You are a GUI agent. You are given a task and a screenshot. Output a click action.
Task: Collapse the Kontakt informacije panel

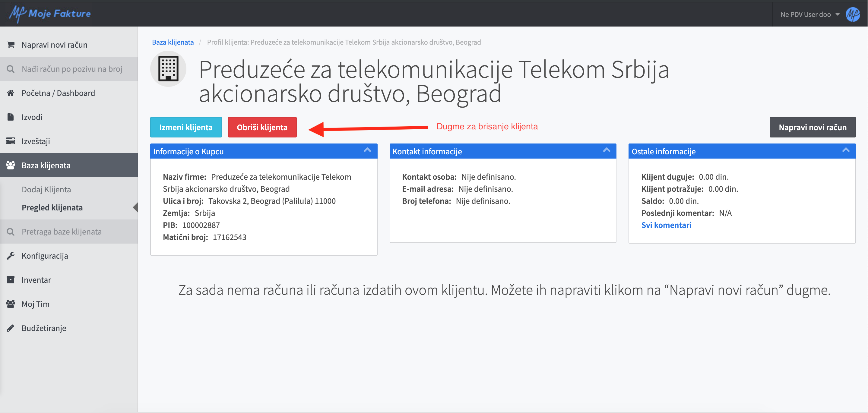pos(607,151)
